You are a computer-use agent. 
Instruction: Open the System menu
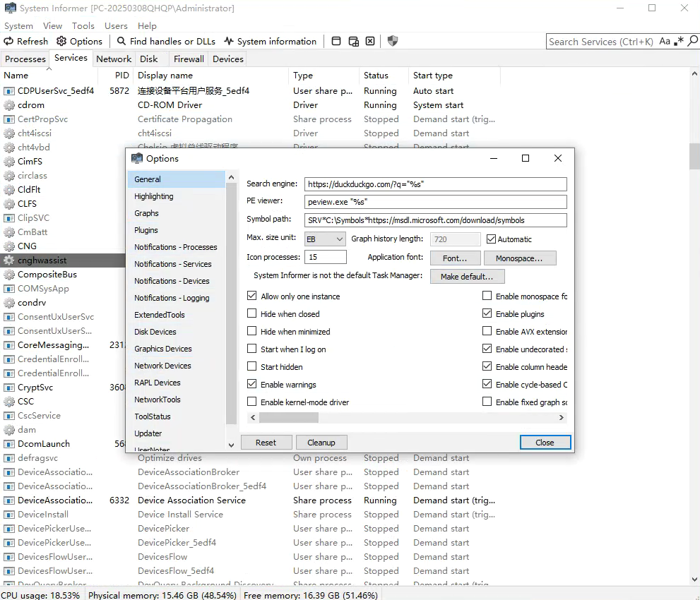pyautogui.click(x=19, y=26)
